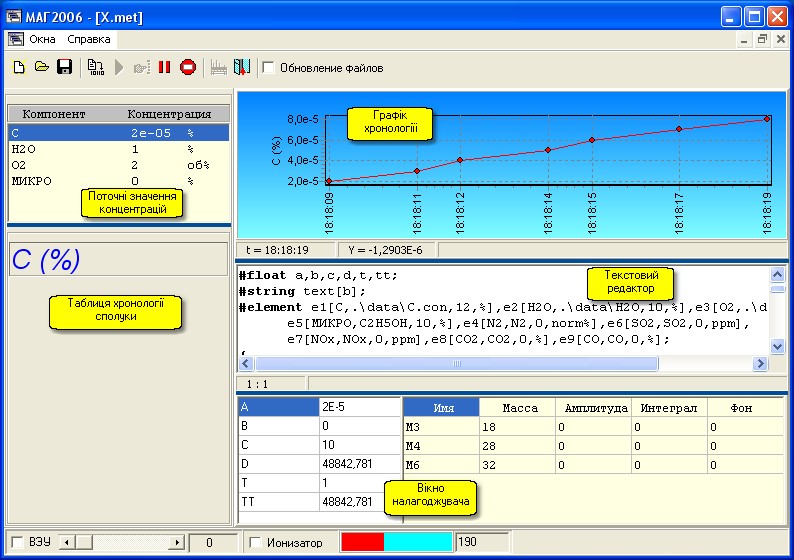Click the compile-to-binary toolbar icon
The width and height of the screenshot is (794, 560).
click(x=96, y=68)
